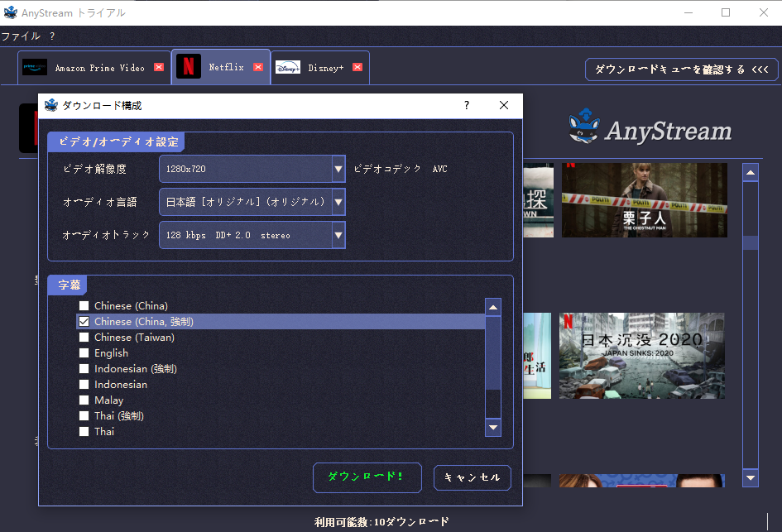Tick the plain Indonesian subtitle checkbox
Viewport: 782px width, 532px height.
(x=84, y=385)
